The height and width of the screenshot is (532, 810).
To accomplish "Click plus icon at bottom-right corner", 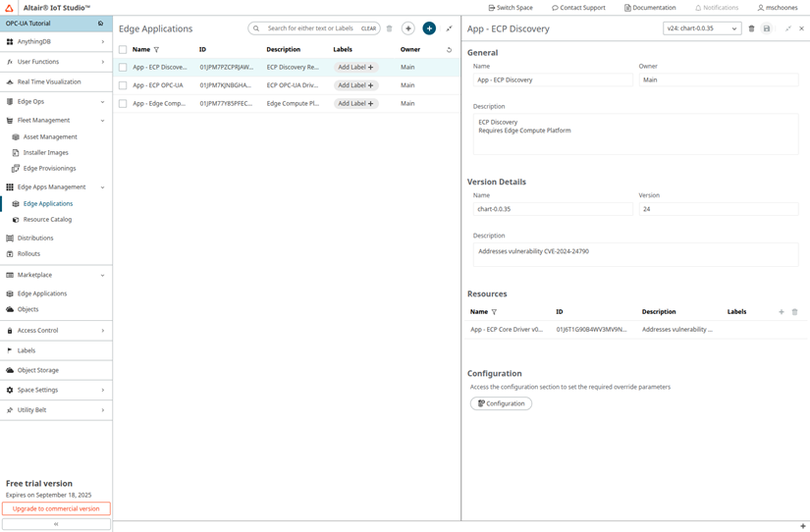I will (x=803, y=526).
